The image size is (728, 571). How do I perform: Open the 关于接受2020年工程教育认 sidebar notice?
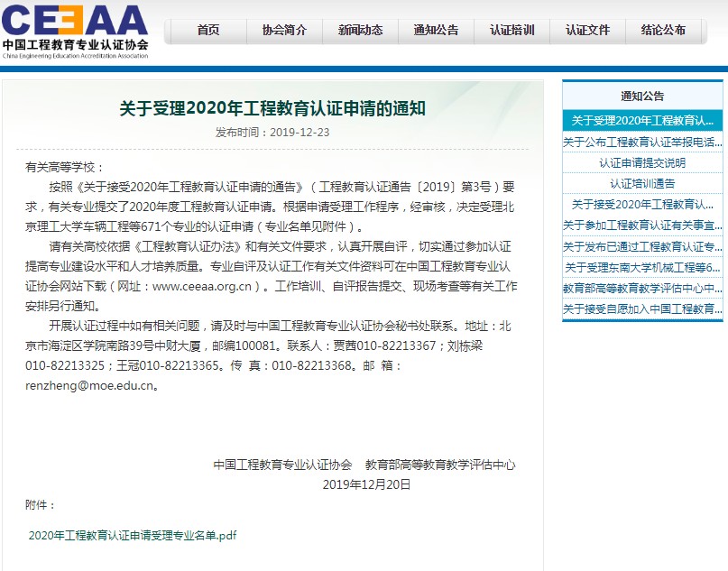641,205
